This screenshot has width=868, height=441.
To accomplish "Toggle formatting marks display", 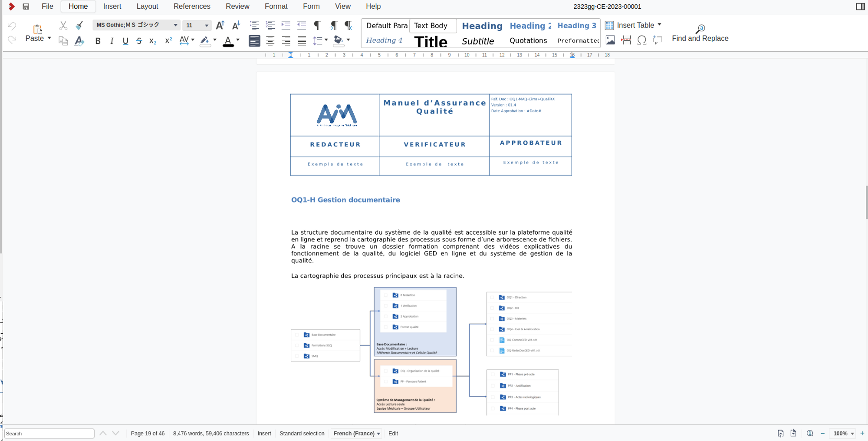I will click(x=317, y=25).
